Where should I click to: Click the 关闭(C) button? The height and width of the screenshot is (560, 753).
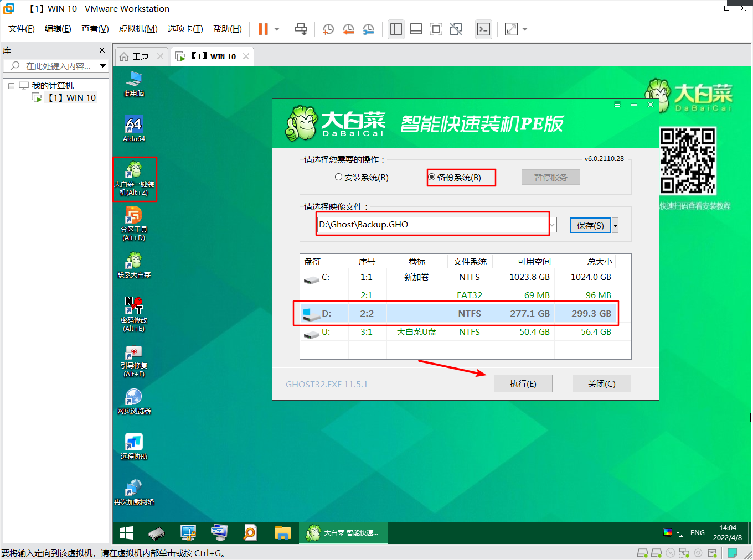(602, 383)
